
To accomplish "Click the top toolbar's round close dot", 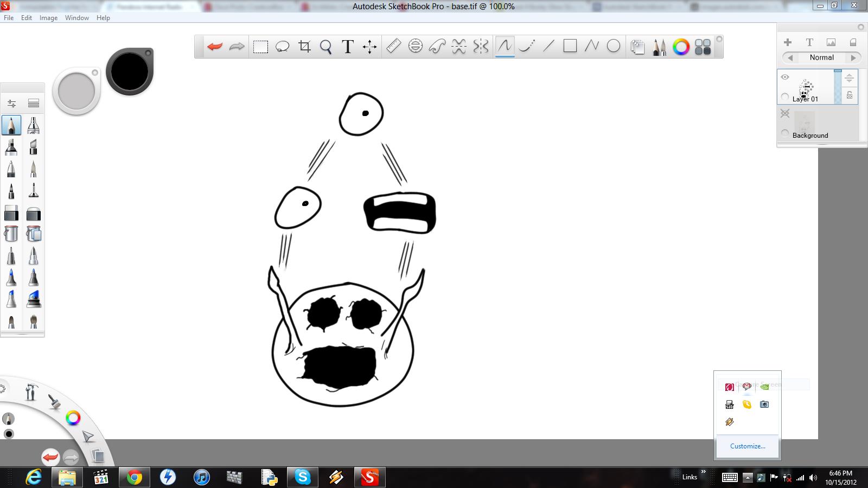I will [719, 39].
